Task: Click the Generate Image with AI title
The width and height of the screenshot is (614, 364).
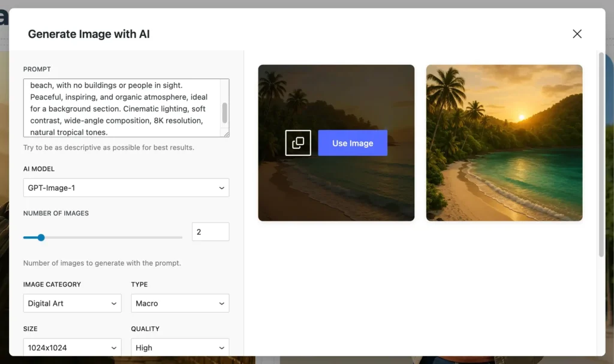Action: point(89,34)
